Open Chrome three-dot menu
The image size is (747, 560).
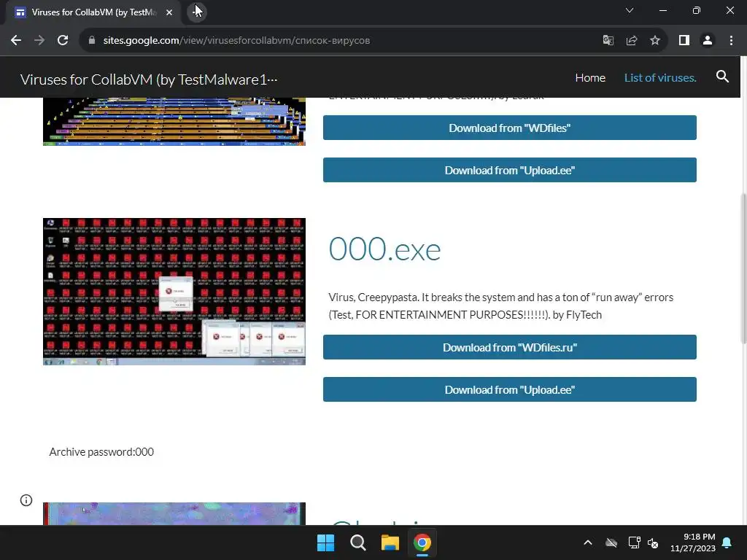point(731,41)
